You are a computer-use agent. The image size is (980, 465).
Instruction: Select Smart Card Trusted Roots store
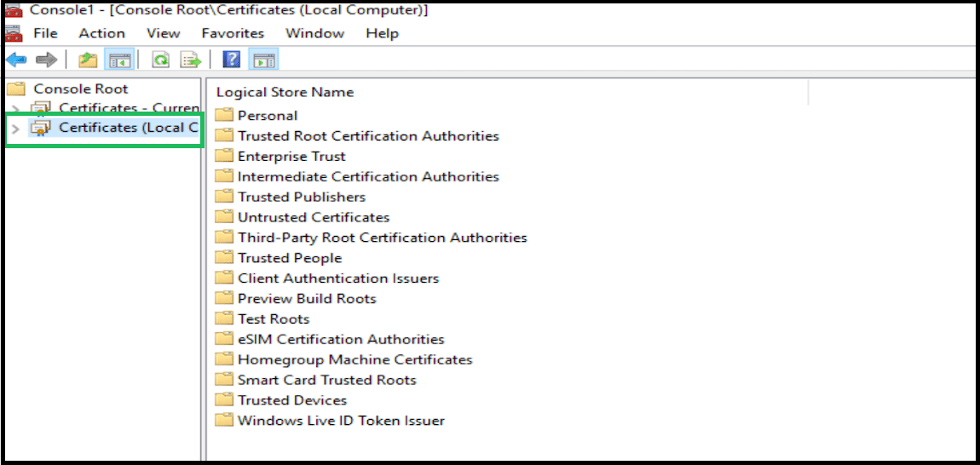pos(326,380)
